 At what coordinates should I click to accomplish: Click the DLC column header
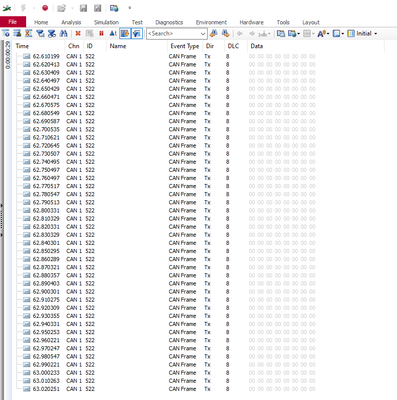(236, 46)
